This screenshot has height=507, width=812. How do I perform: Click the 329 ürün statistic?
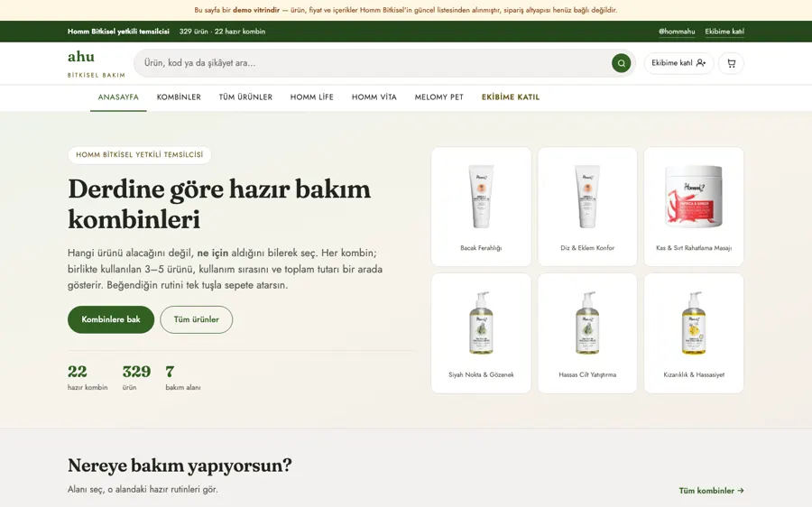tap(136, 377)
